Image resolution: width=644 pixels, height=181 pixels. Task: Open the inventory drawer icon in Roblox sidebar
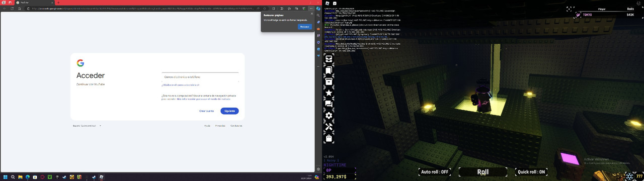click(329, 58)
